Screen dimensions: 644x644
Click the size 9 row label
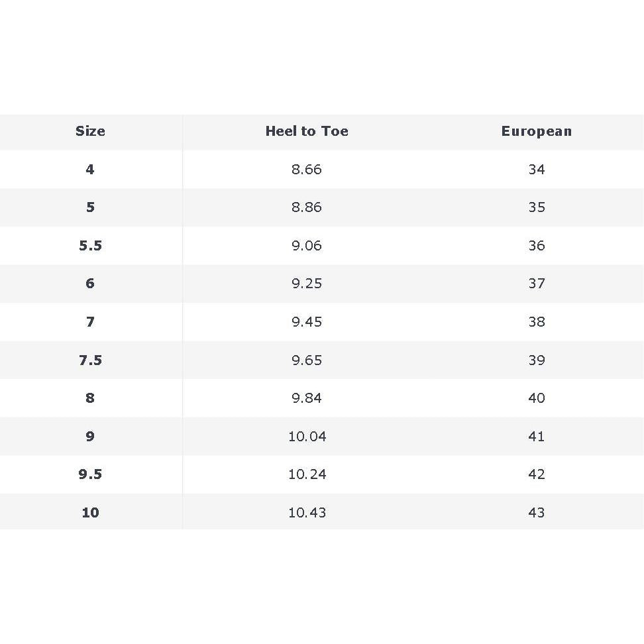pyautogui.click(x=90, y=437)
